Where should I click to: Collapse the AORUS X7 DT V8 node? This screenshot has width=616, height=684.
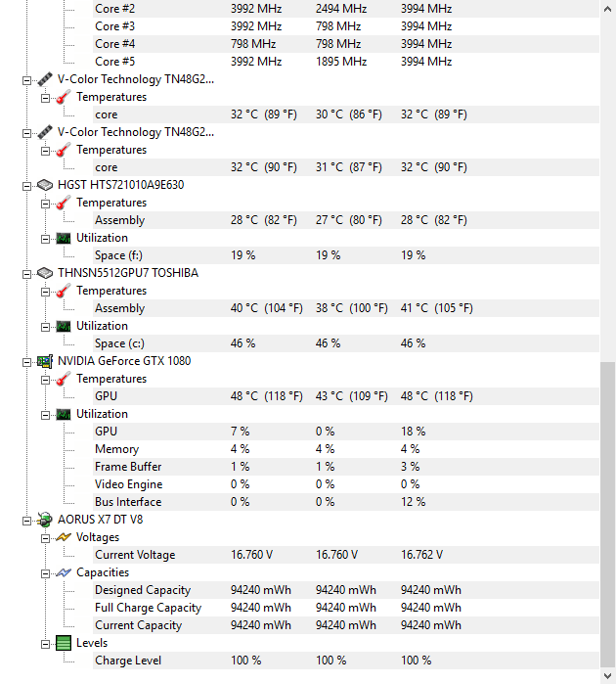tap(26, 521)
